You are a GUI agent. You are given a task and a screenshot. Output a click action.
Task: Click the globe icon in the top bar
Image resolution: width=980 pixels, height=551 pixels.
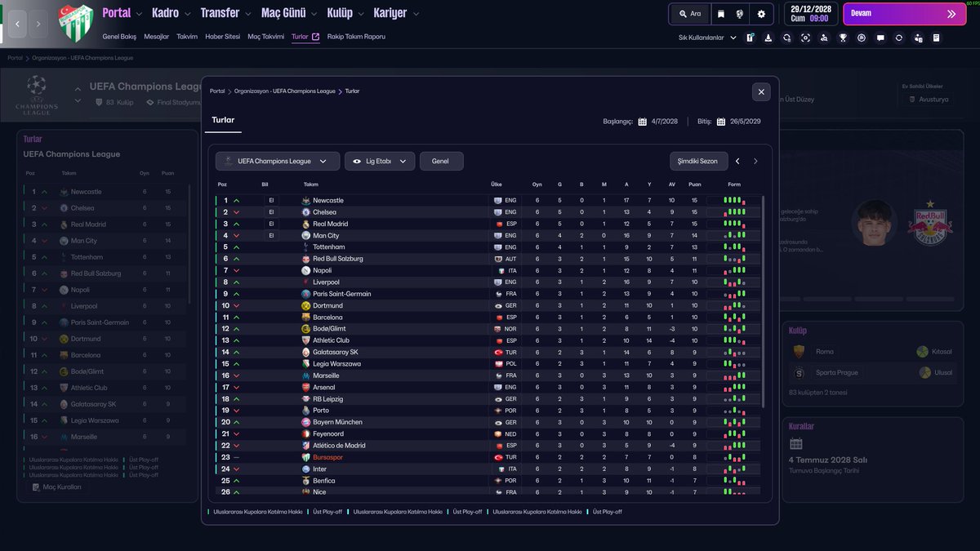740,14
